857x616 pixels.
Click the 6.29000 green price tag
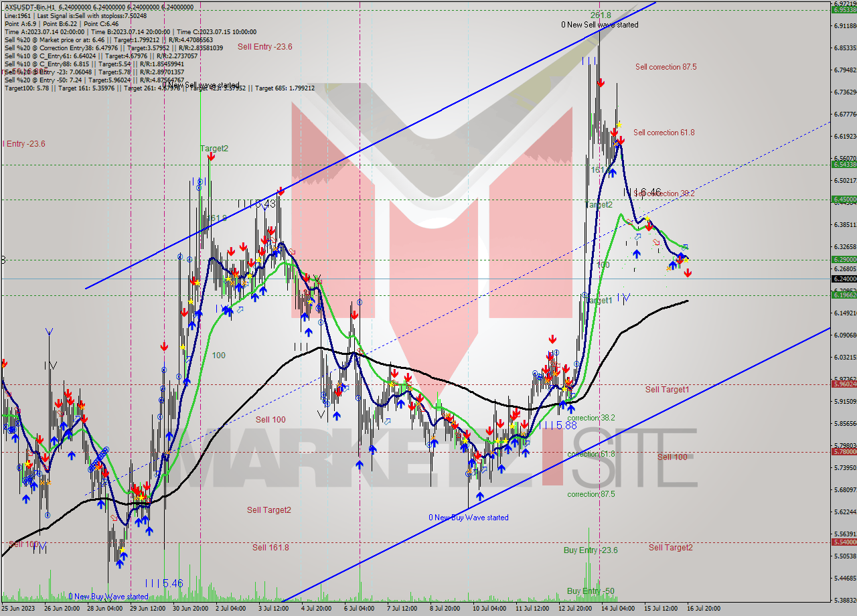click(x=843, y=259)
